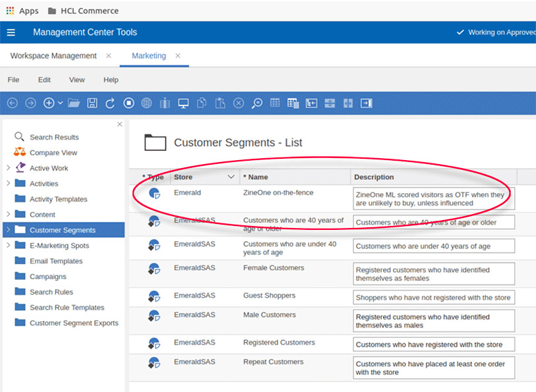Open the View menu
The image size is (536, 392).
[x=77, y=80]
